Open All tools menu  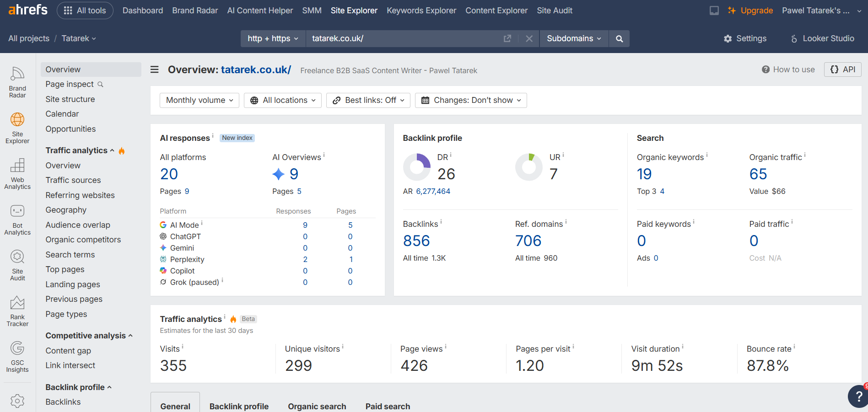(85, 11)
